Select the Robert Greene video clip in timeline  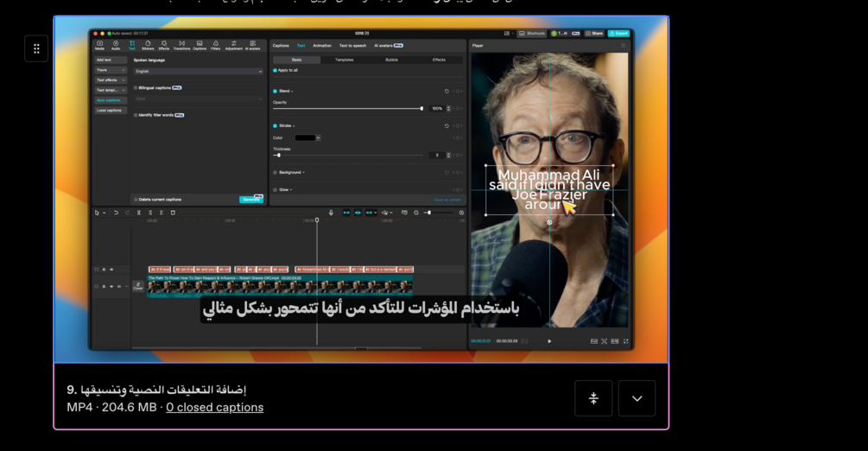pos(280,285)
